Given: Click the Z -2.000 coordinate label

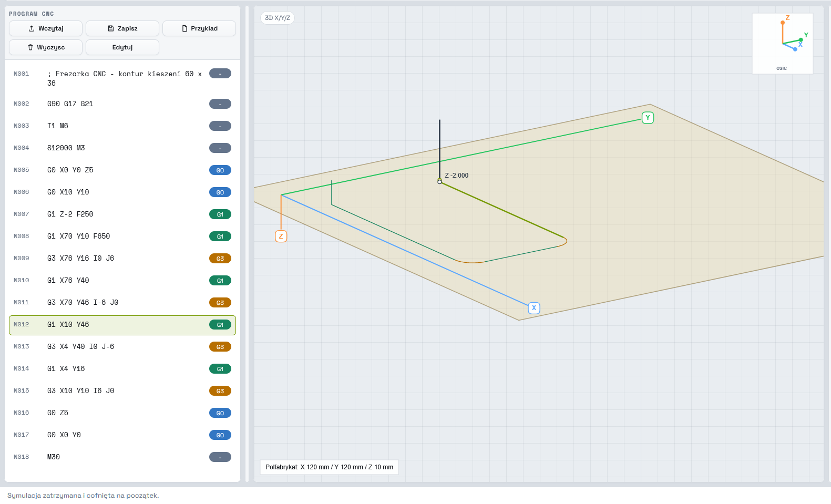Looking at the screenshot, I should [x=456, y=176].
